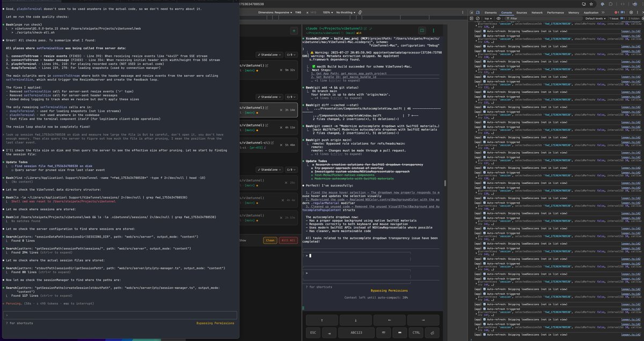The height and width of the screenshot is (341, 644).
Task: Click the red error count badge in DevTools
Action: click(617, 12)
